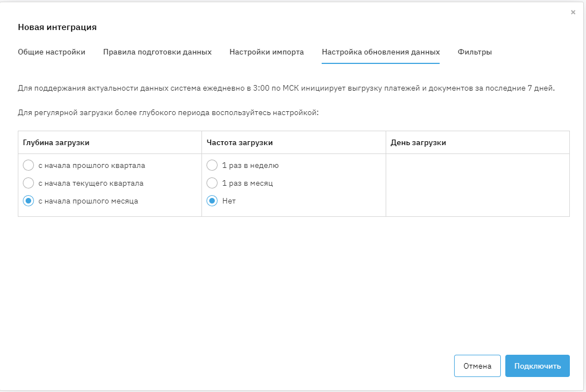The width and height of the screenshot is (586, 392).
Task: Set frequency to '1 раз в неделю'
Action: pos(212,165)
